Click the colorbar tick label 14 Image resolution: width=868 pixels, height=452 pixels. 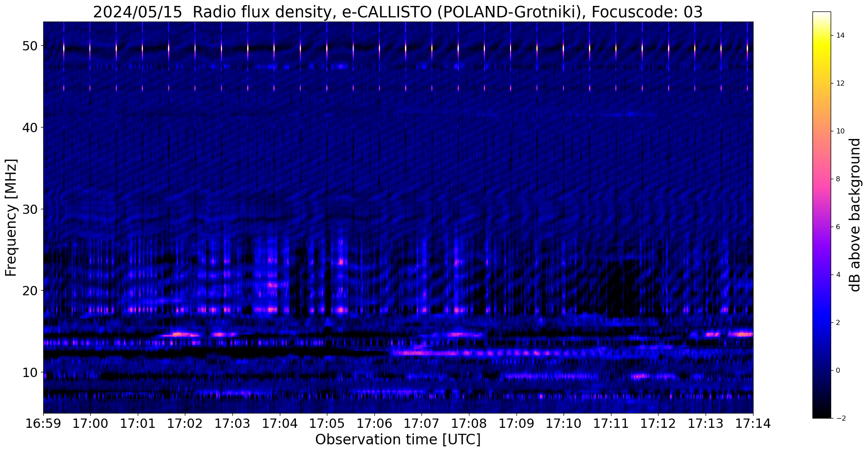tap(840, 36)
